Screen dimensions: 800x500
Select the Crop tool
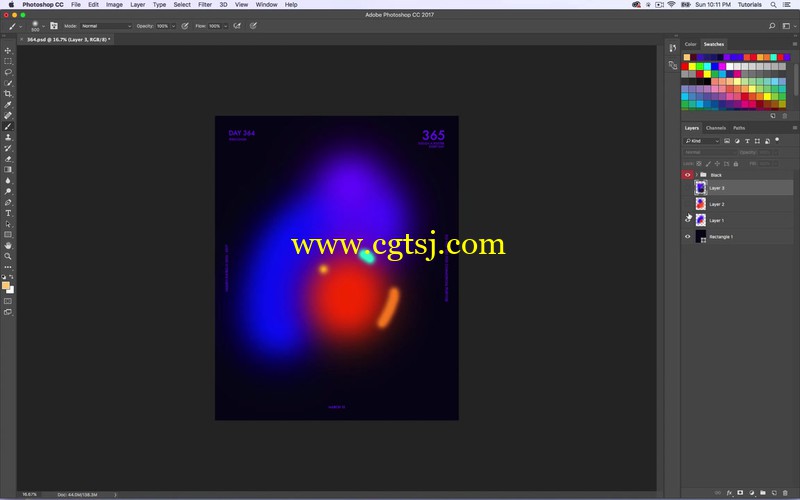(x=8, y=94)
